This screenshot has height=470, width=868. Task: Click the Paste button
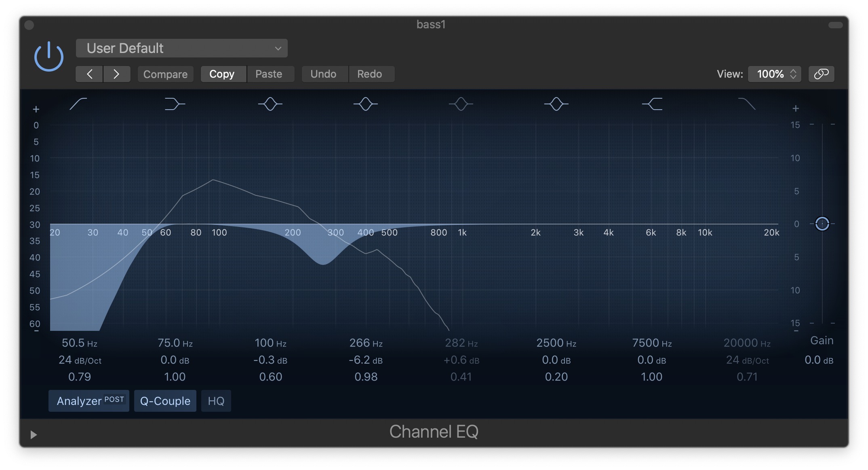[x=269, y=74]
